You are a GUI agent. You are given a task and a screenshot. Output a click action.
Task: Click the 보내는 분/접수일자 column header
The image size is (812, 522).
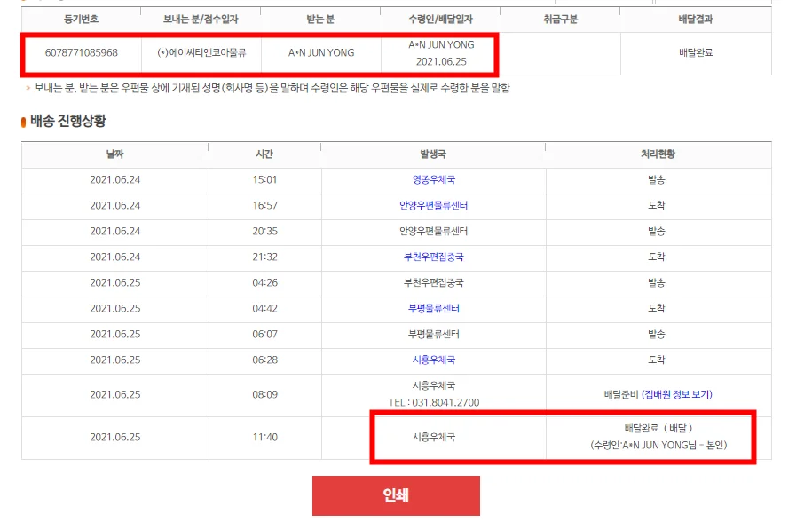pyautogui.click(x=201, y=20)
